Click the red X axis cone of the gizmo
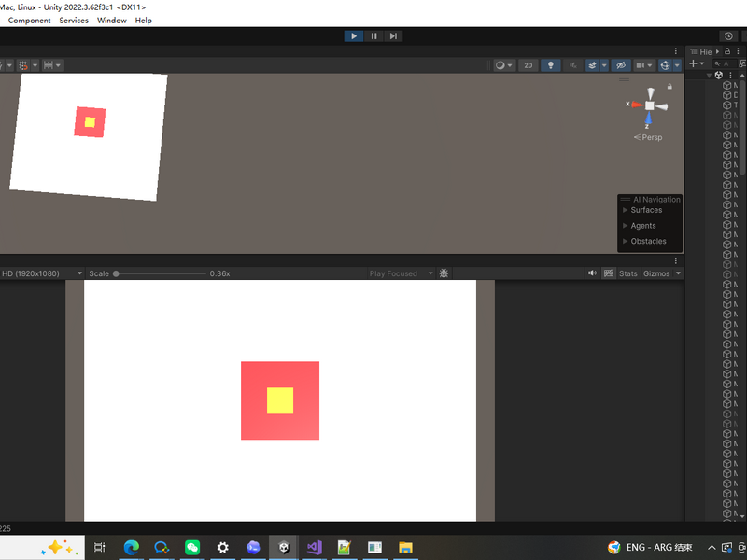747x560 pixels. pos(638,105)
